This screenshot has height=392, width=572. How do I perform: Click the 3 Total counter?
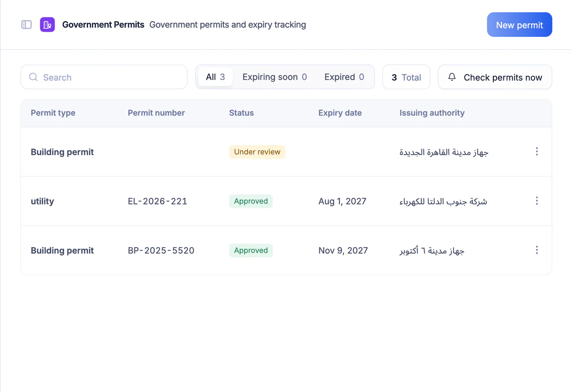click(x=406, y=77)
